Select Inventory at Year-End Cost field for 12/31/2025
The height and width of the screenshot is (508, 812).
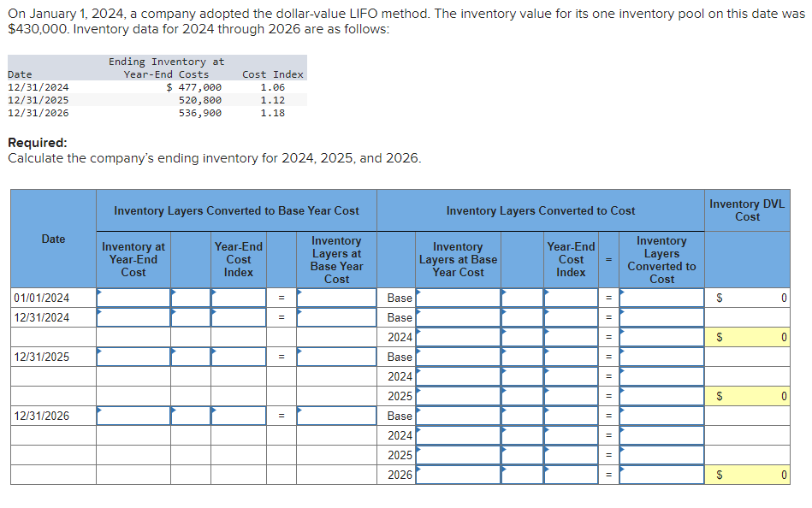tap(133, 357)
